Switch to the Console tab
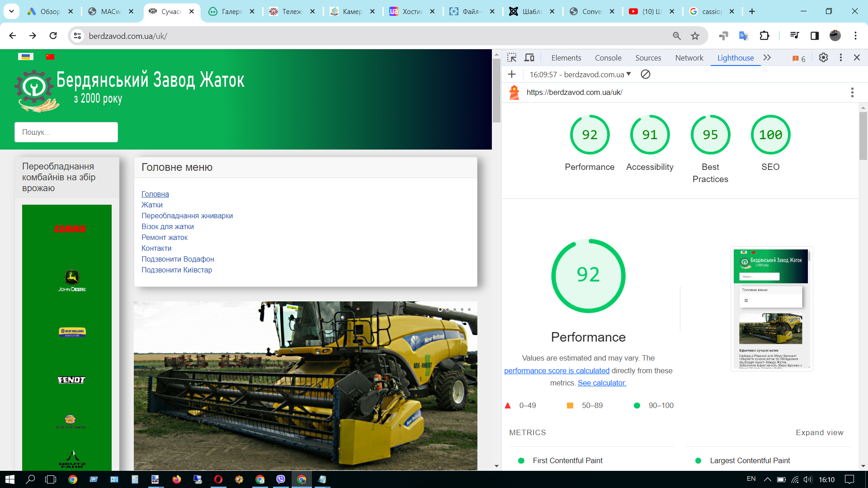This screenshot has width=868, height=488. point(608,58)
